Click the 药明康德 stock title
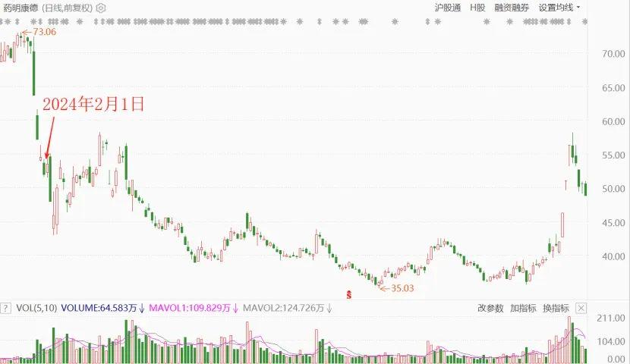 tap(20, 8)
